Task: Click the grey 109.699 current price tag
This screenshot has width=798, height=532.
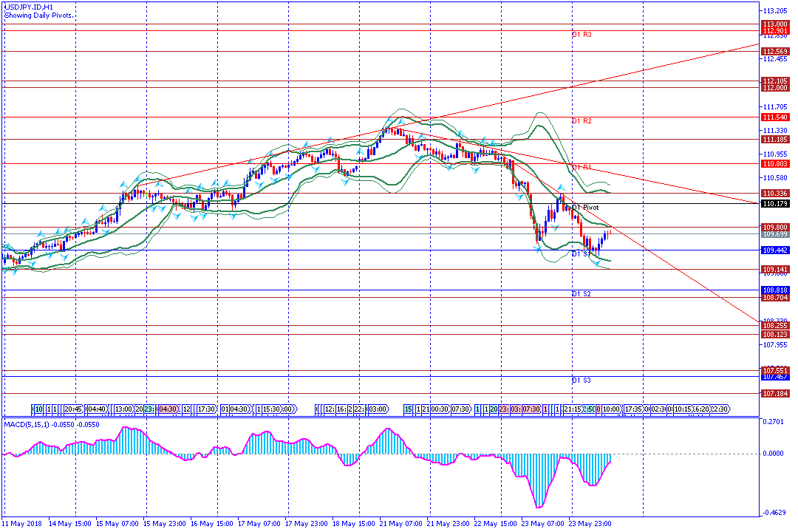Action: (775, 234)
